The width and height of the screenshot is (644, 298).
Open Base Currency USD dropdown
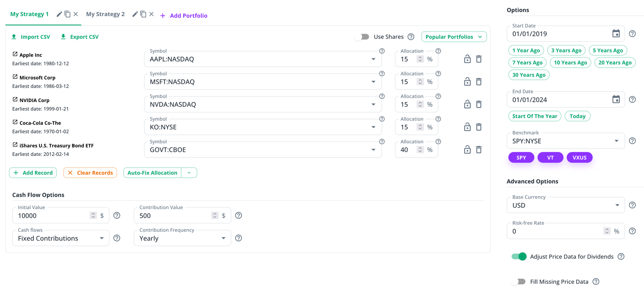(x=565, y=205)
